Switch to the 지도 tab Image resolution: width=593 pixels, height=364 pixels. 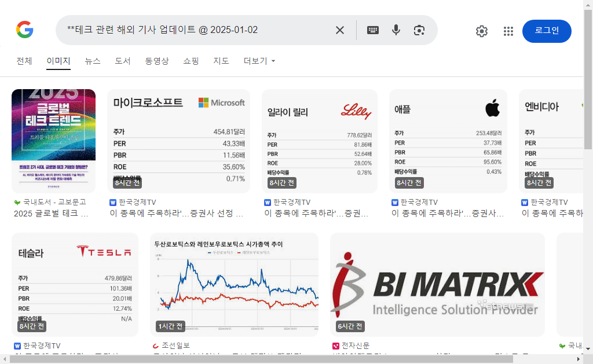click(221, 61)
